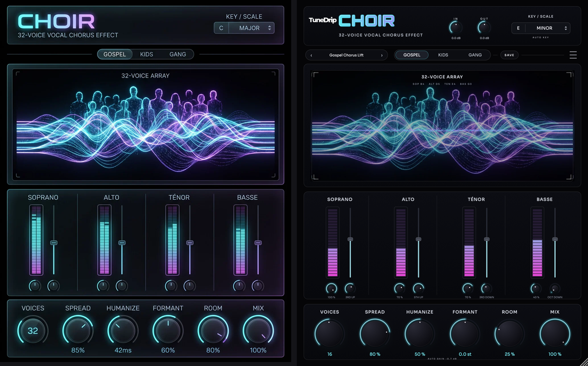
Task: Click the IN gain knob
Action: 456,28
